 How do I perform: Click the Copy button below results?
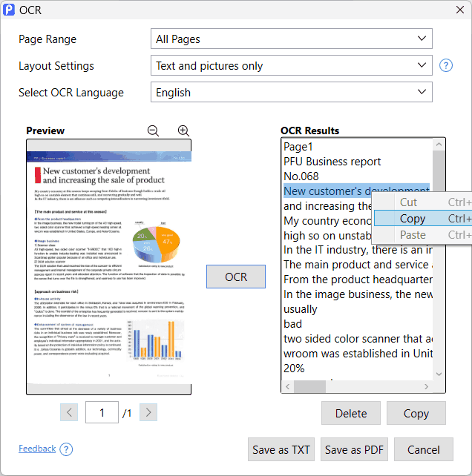[x=416, y=413]
